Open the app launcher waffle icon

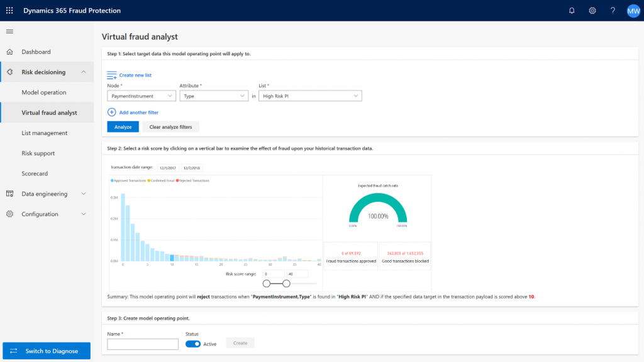click(x=9, y=11)
